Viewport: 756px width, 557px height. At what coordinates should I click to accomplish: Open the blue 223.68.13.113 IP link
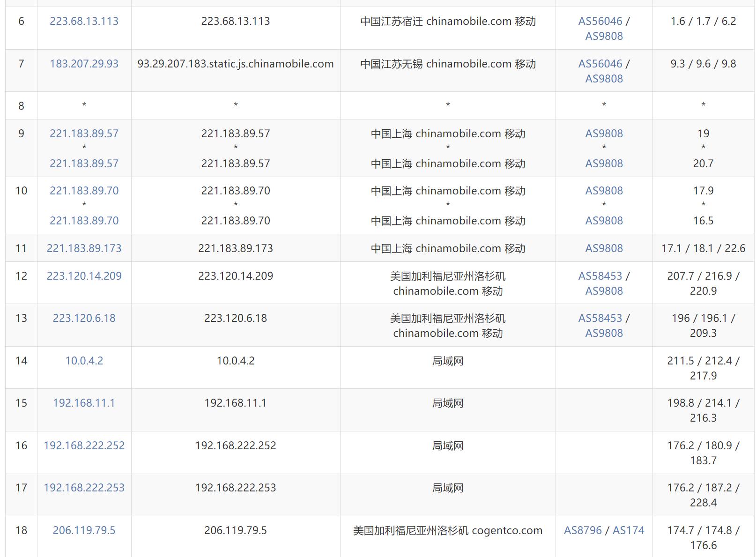click(x=84, y=21)
